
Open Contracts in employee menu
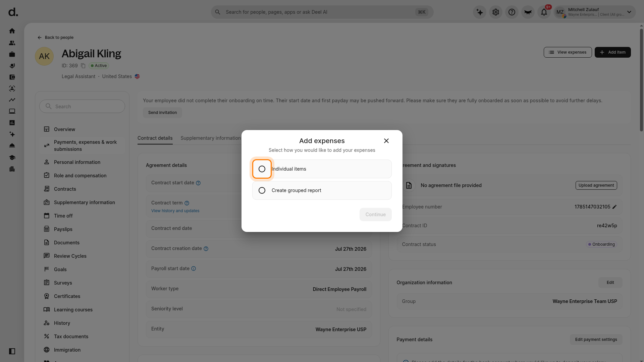tap(82, 189)
